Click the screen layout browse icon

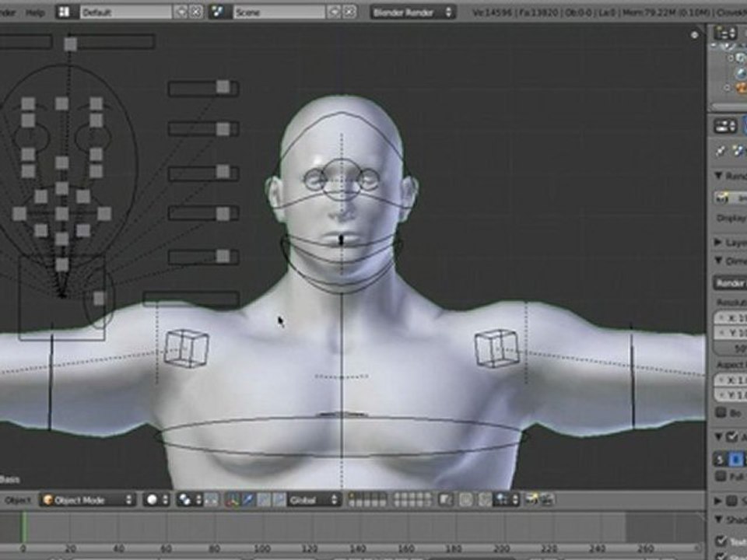[x=64, y=12]
